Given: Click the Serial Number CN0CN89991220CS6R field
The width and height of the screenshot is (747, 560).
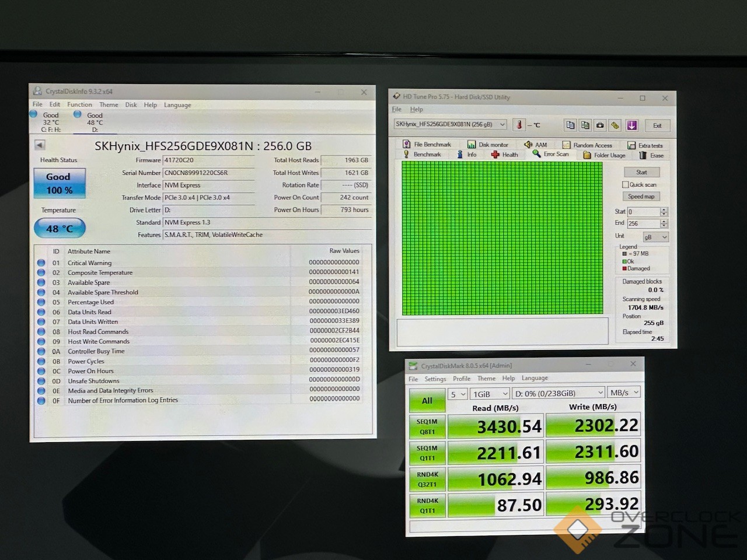Looking at the screenshot, I should 208,173.
